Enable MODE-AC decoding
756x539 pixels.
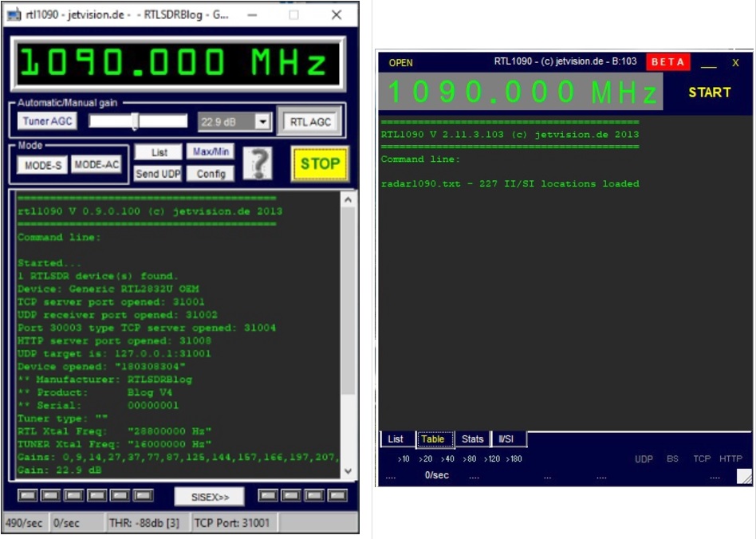(x=96, y=164)
